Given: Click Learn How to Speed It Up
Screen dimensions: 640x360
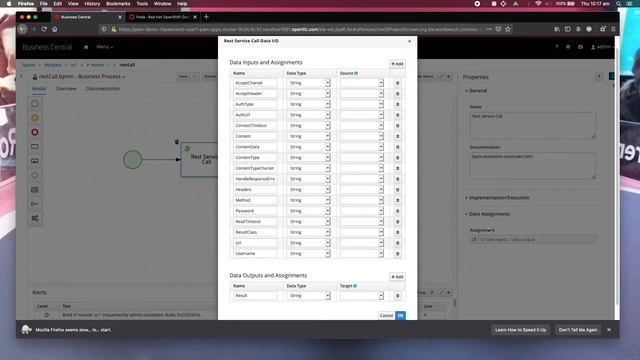Looking at the screenshot, I should pyautogui.click(x=520, y=330).
